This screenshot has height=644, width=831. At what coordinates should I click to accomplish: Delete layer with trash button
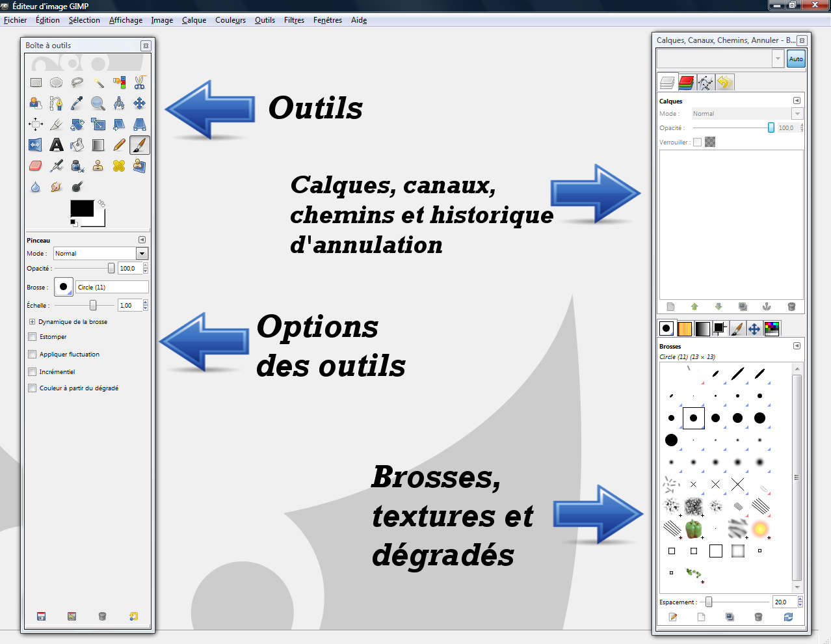pyautogui.click(x=791, y=307)
